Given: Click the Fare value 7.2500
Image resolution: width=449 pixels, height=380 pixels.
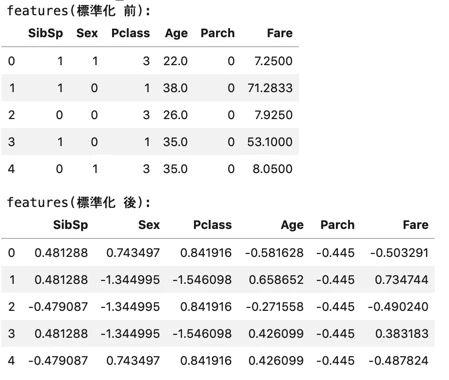Looking at the screenshot, I should coord(273,61).
